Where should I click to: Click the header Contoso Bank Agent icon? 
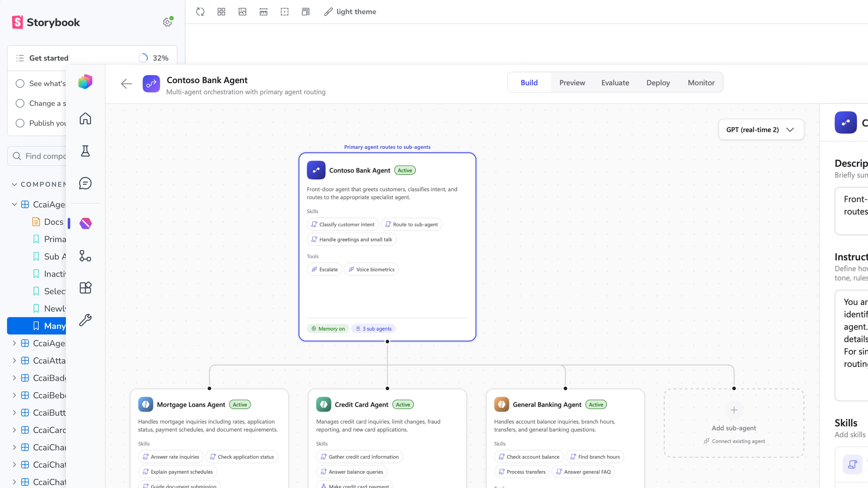[151, 84]
